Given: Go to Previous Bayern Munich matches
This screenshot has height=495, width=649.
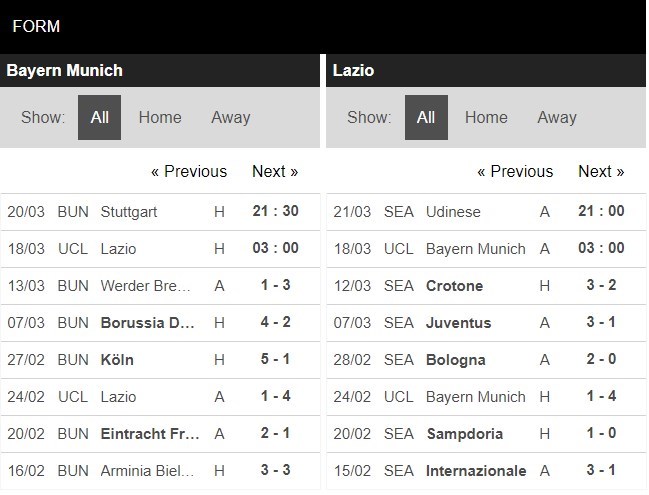Looking at the screenshot, I should (x=189, y=171).
